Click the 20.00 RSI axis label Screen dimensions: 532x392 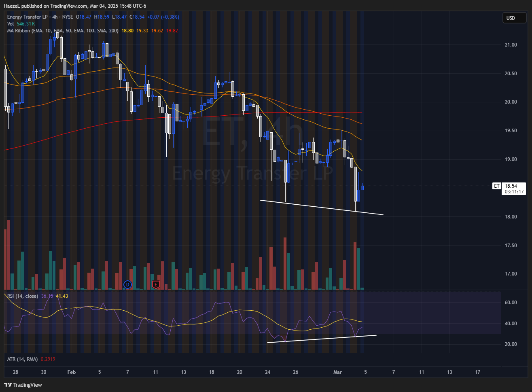[511, 344]
